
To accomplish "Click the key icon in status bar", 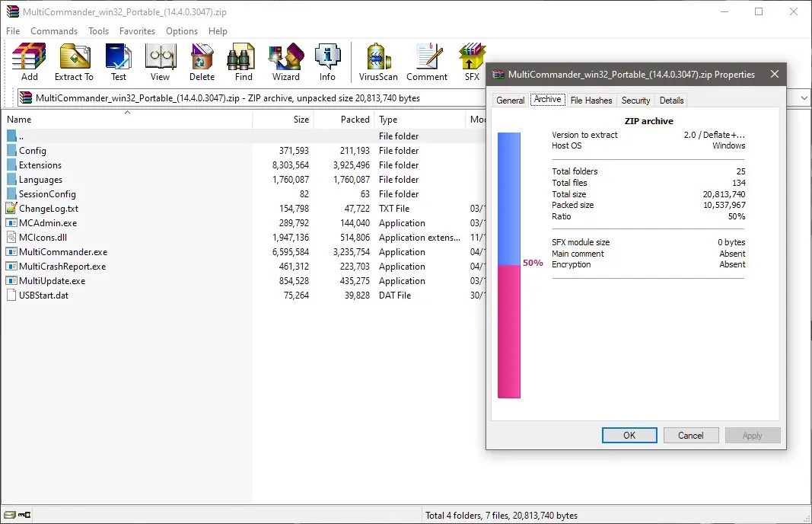I will pos(24,515).
